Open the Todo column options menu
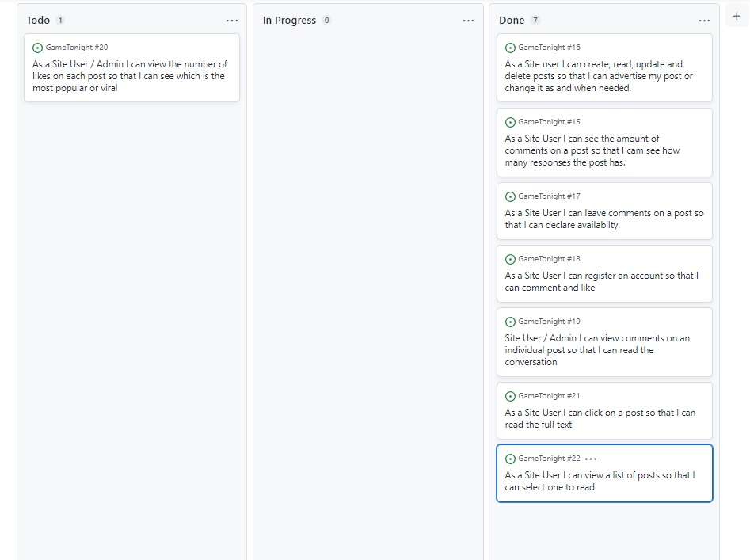Screen dimensions: 750x560 point(232,21)
